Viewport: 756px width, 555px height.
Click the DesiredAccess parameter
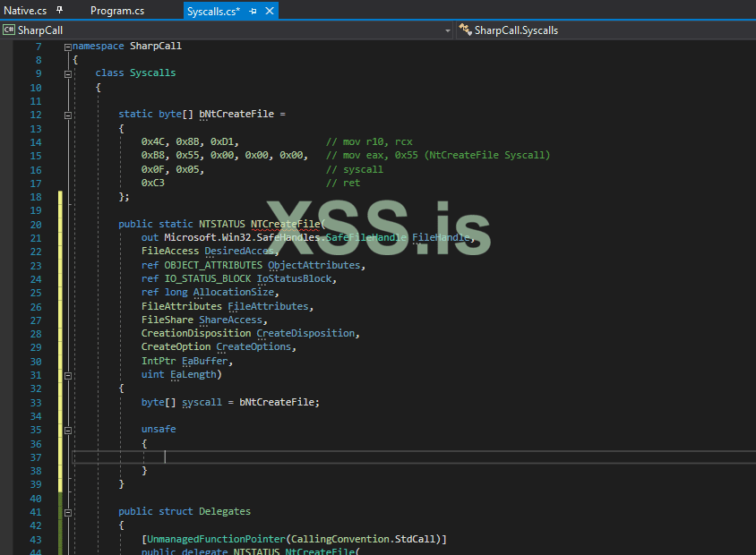click(239, 251)
